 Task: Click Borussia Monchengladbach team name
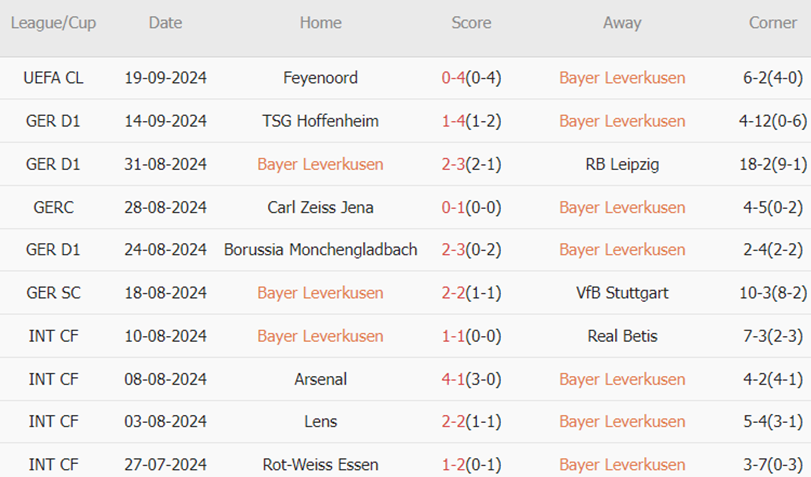coord(320,250)
